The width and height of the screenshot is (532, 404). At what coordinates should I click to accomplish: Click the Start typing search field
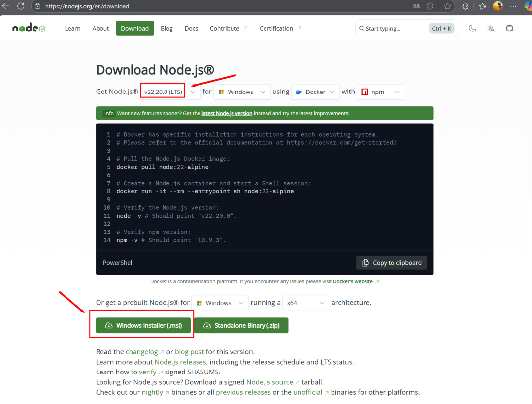click(x=406, y=28)
